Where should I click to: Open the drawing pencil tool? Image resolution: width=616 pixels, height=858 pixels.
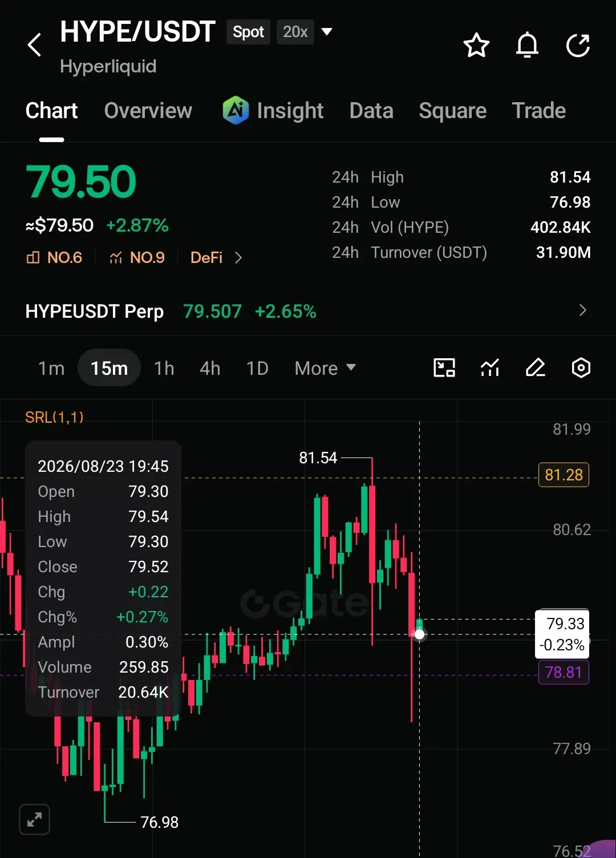click(536, 368)
